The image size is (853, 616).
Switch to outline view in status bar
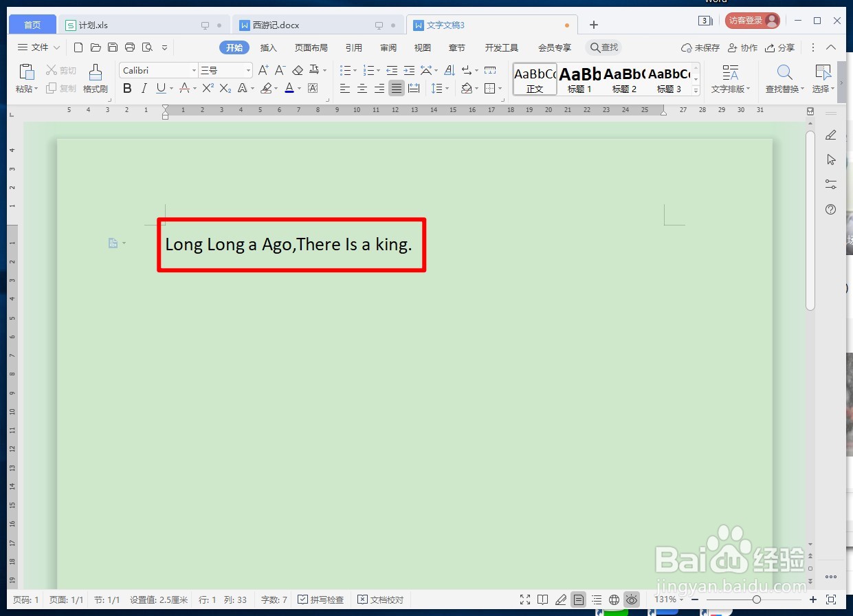tap(597, 599)
